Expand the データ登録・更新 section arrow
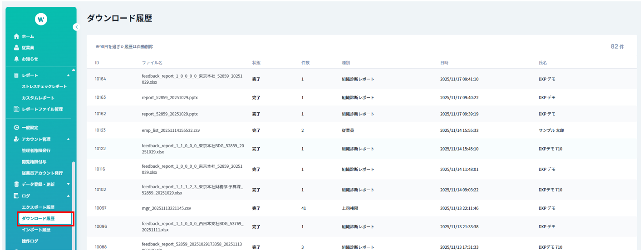Viewport: 644px width, 251px height. (68, 184)
